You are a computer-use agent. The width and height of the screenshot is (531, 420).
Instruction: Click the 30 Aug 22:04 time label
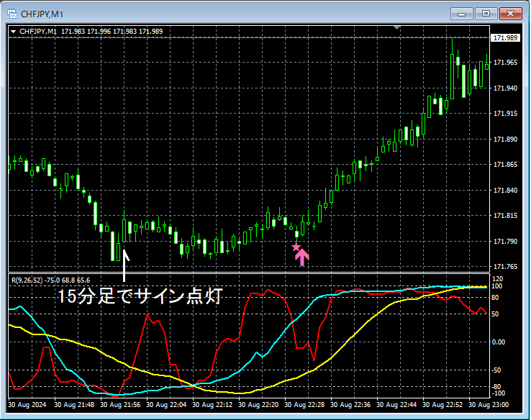click(166, 405)
